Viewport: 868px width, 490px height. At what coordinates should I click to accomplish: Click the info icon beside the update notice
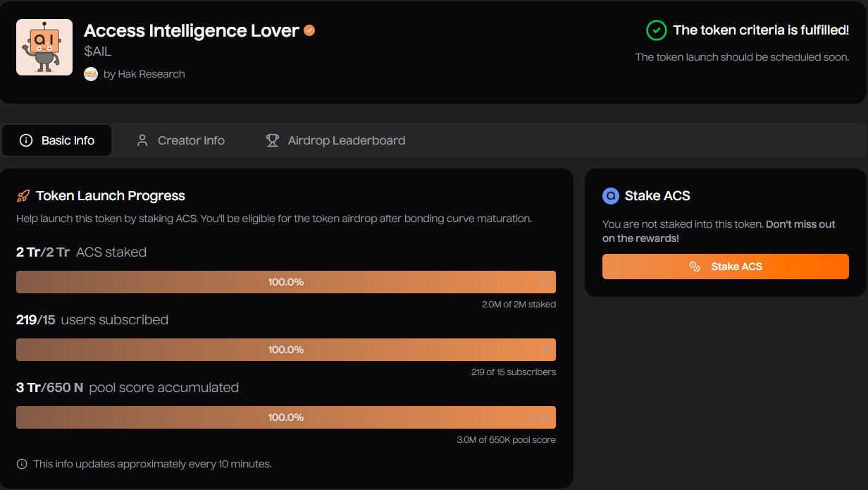pyautogui.click(x=22, y=464)
